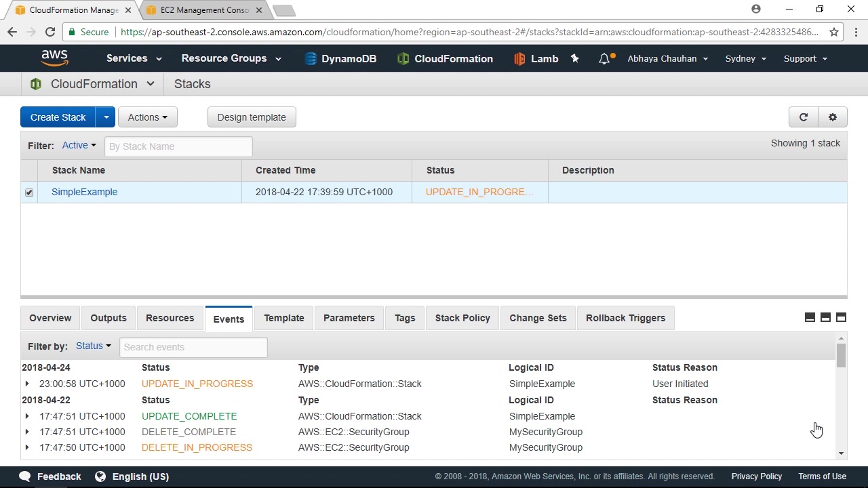Open the Change Sets tab
This screenshot has height=488, width=868.
pyautogui.click(x=538, y=318)
